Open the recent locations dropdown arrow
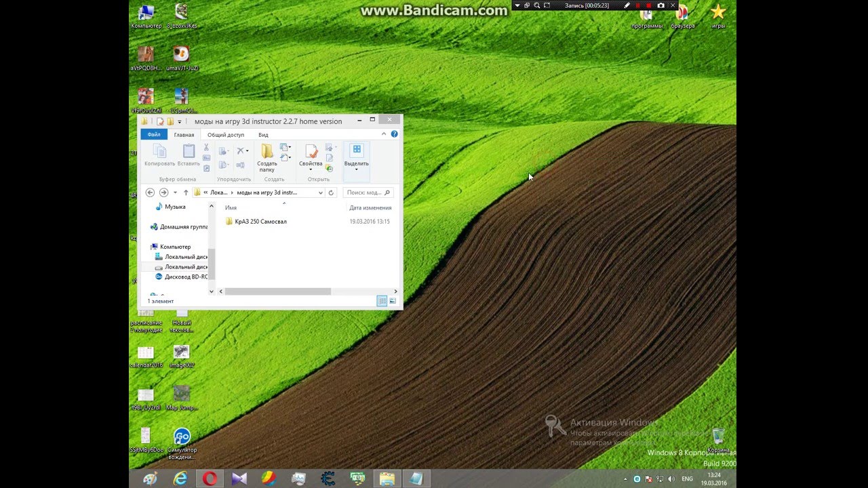868x488 pixels. coord(175,192)
